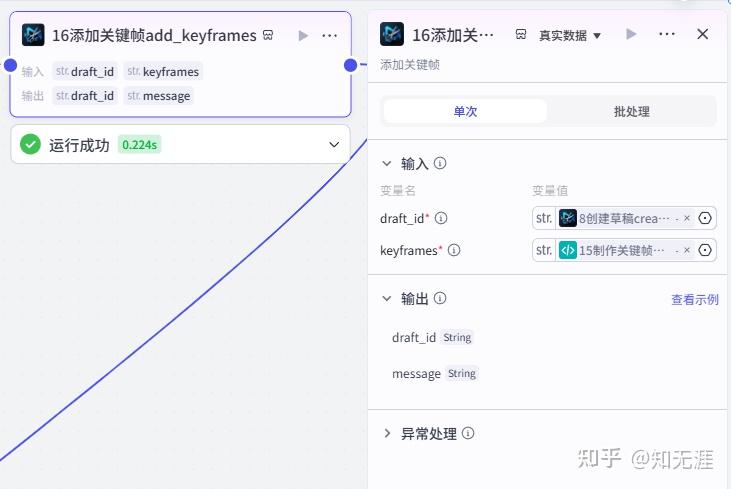This screenshot has height=489, width=731.
Task: Click the keyframes value field 15制作关键帧
Action: [624, 250]
